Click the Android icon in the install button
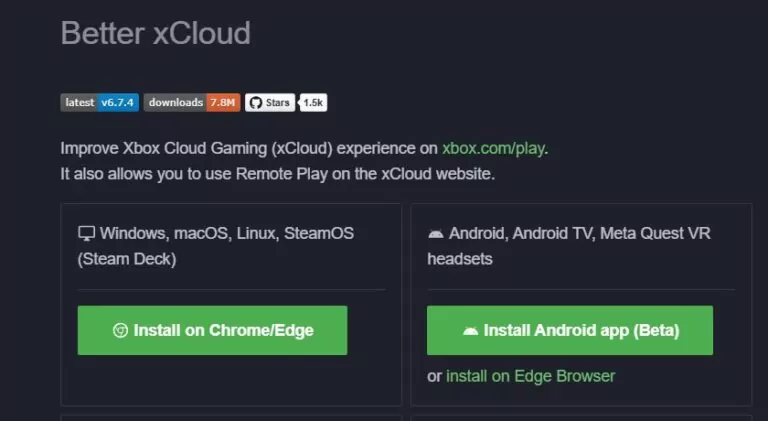Screen dimensions: 768x421 [470, 331]
